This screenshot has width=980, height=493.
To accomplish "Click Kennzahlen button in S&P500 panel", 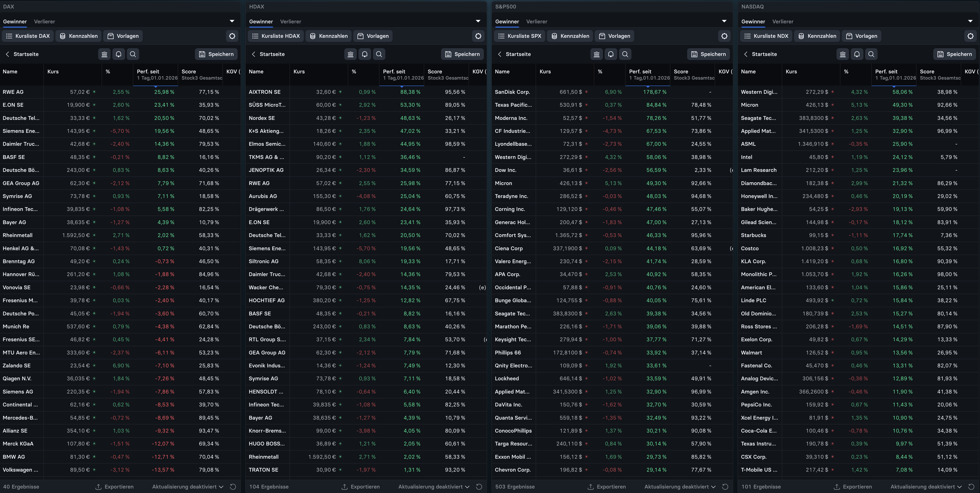I will (570, 36).
